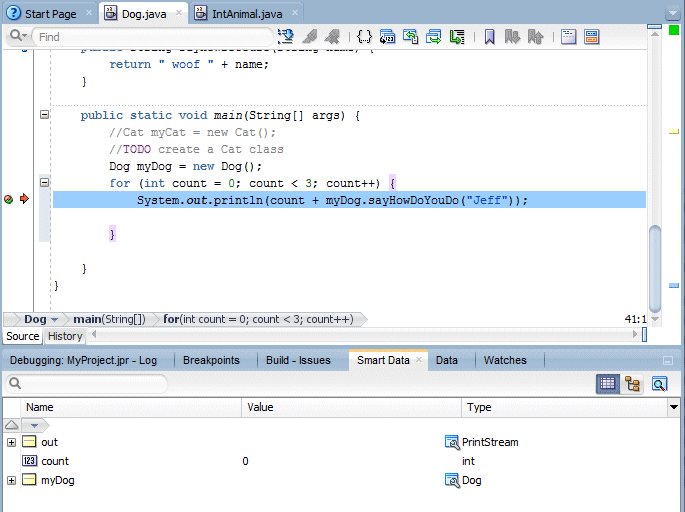
Task: Click the stacked windows green-arrow icon
Action: [434, 37]
